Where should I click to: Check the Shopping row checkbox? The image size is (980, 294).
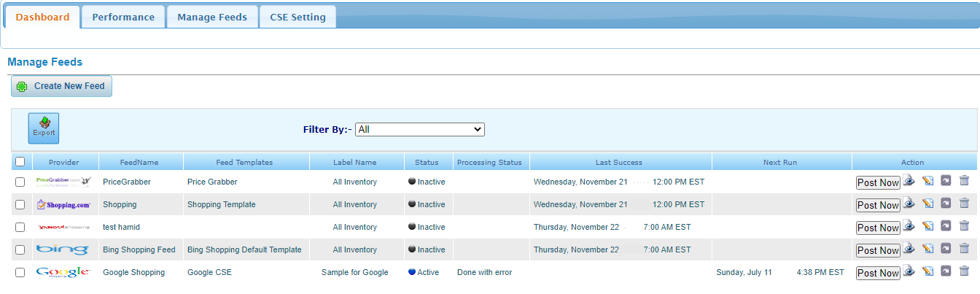[20, 204]
